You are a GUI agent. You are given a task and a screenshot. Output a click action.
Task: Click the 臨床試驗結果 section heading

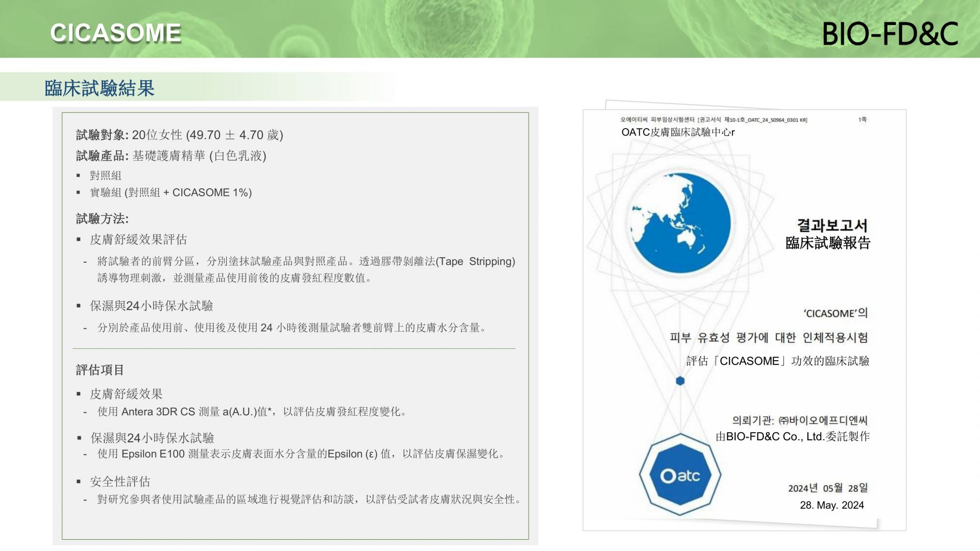pyautogui.click(x=100, y=88)
